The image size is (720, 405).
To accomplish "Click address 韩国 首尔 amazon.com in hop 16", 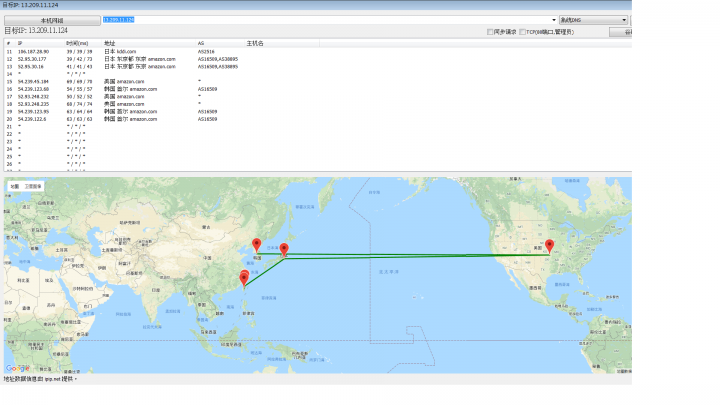I will click(130, 89).
